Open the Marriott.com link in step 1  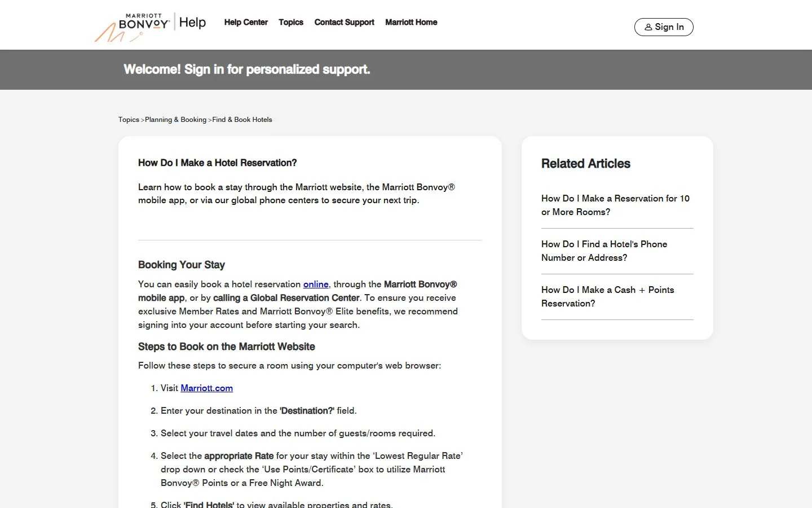pos(206,388)
